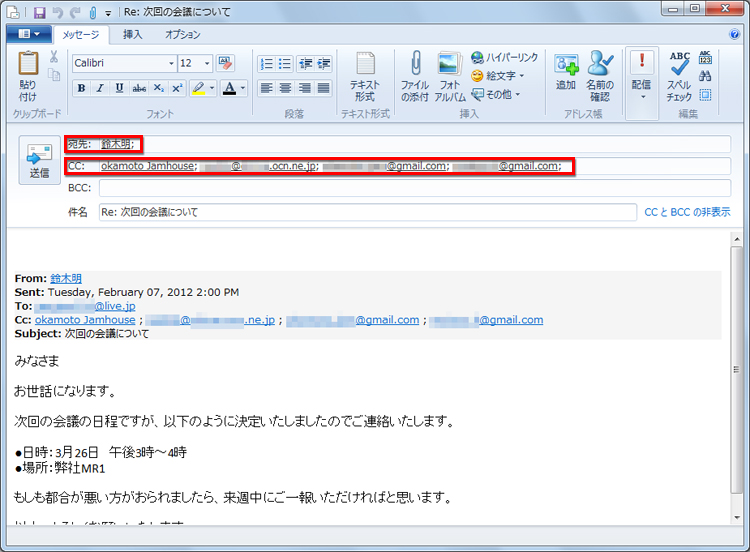Apply the font color A button
The height and width of the screenshot is (552, 750).
[x=230, y=88]
